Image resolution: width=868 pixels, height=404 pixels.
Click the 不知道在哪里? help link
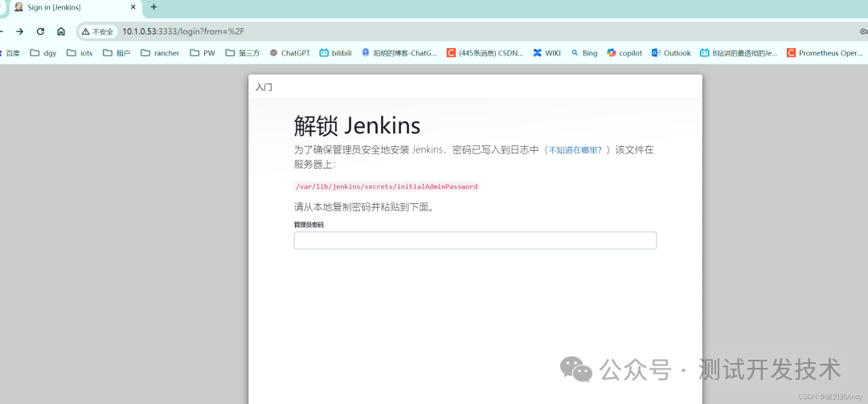tap(575, 150)
